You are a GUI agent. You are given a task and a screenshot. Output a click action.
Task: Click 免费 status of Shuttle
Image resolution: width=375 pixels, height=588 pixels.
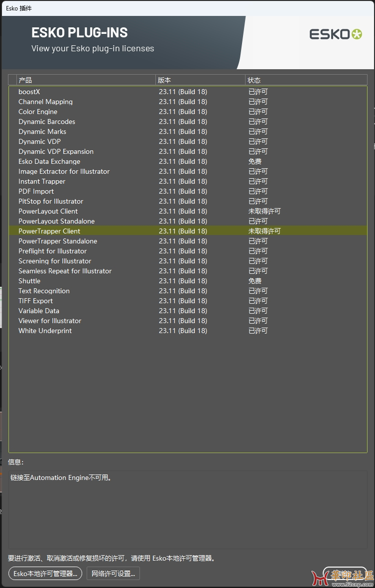(x=254, y=281)
